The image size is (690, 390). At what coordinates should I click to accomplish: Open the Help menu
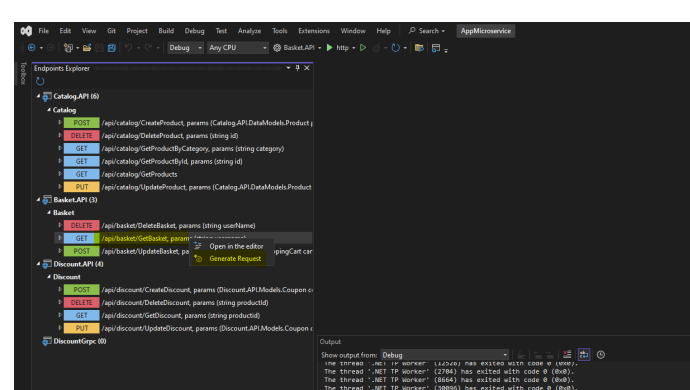coord(383,31)
